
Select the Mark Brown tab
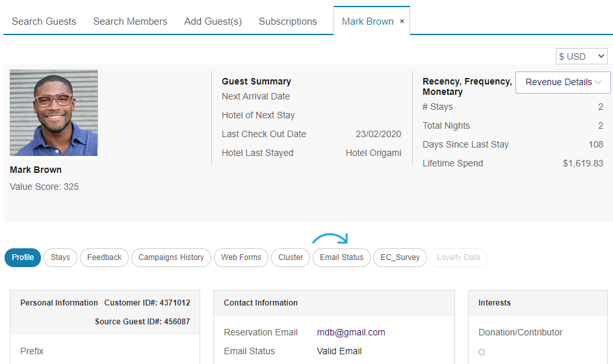point(367,21)
